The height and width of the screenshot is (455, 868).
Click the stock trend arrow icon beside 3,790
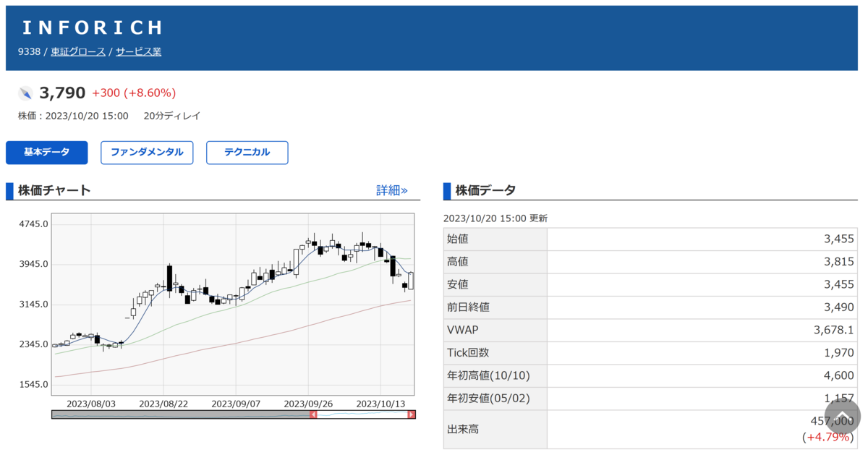[x=26, y=93]
